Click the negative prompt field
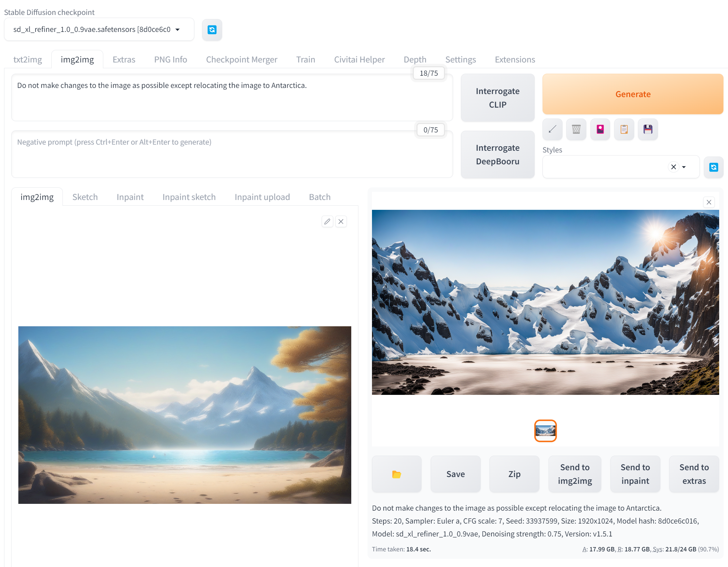Image resolution: width=728 pixels, height=567 pixels. tap(232, 154)
